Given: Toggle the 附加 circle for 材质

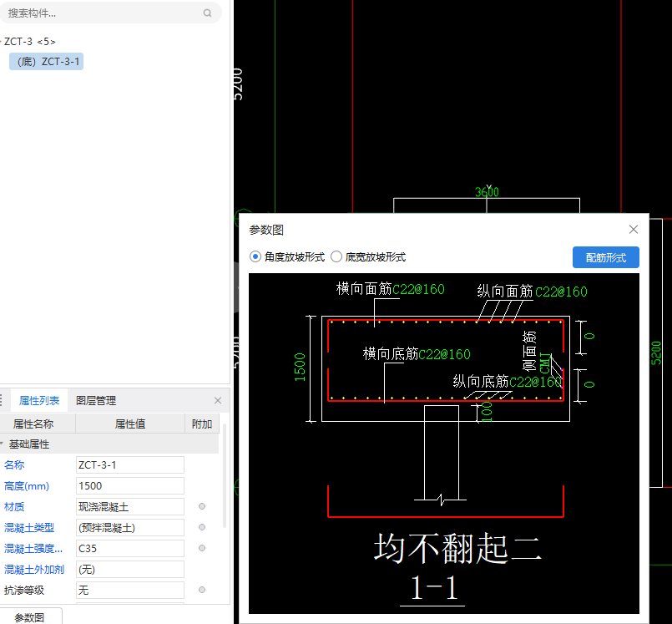Looking at the screenshot, I should pos(202,506).
